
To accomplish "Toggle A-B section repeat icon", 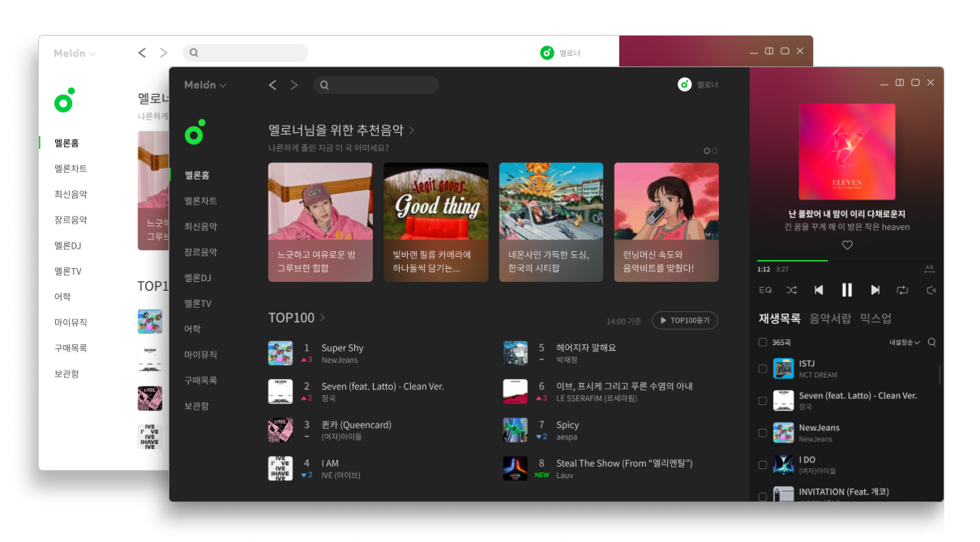I will [929, 268].
